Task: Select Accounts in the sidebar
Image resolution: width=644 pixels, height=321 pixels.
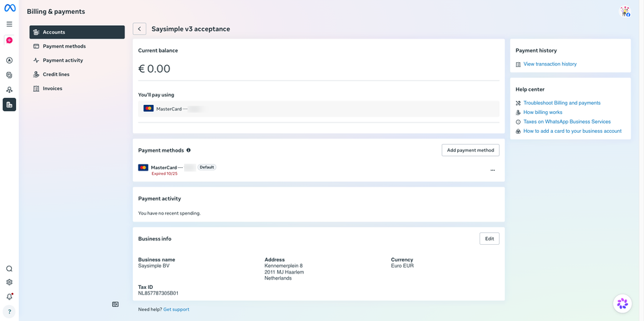Action: tap(77, 32)
